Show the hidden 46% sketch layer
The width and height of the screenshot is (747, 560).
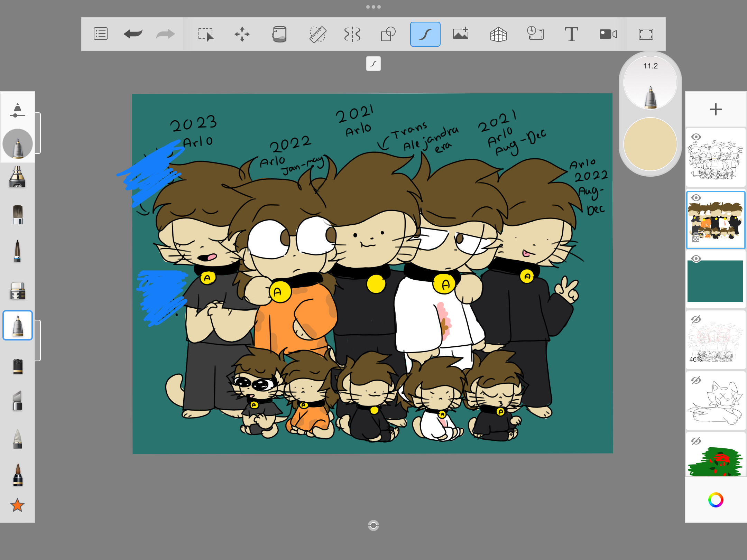coord(696,319)
